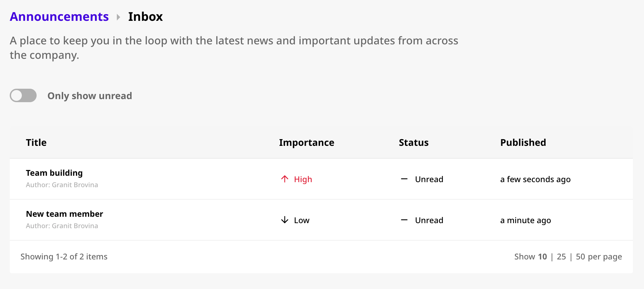Click the red High importance up arrow
This screenshot has width=644, height=289.
(x=285, y=179)
